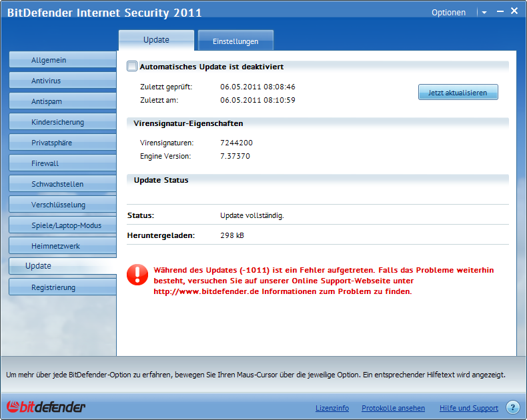Screen dimensions: 527x420
Task: Click the red error exclamation icon
Action: click(137, 275)
